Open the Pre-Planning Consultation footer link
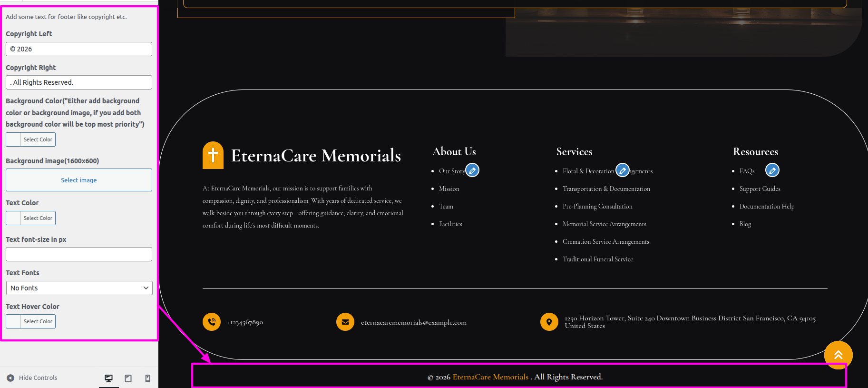The image size is (868, 388). tap(597, 207)
